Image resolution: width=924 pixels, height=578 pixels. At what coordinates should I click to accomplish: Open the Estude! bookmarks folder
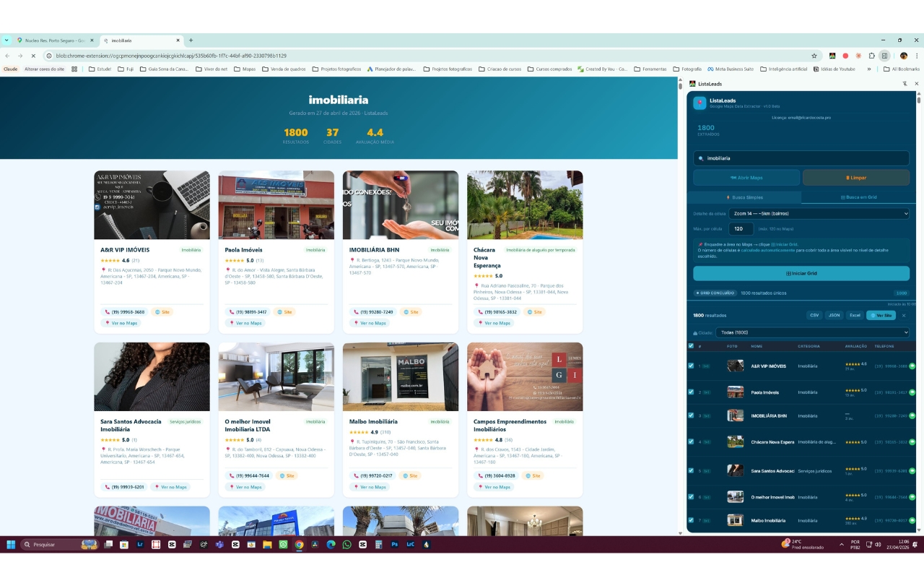coord(100,69)
